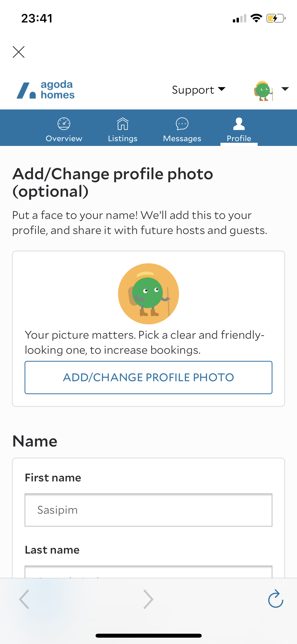
Task: Expand the account menu arrow
Action: point(285,89)
